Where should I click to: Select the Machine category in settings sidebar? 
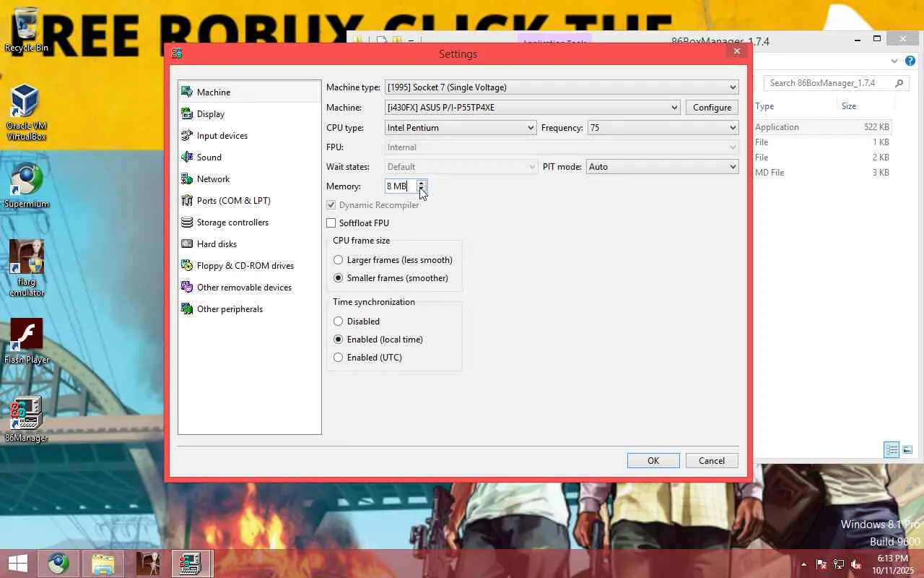click(x=249, y=92)
